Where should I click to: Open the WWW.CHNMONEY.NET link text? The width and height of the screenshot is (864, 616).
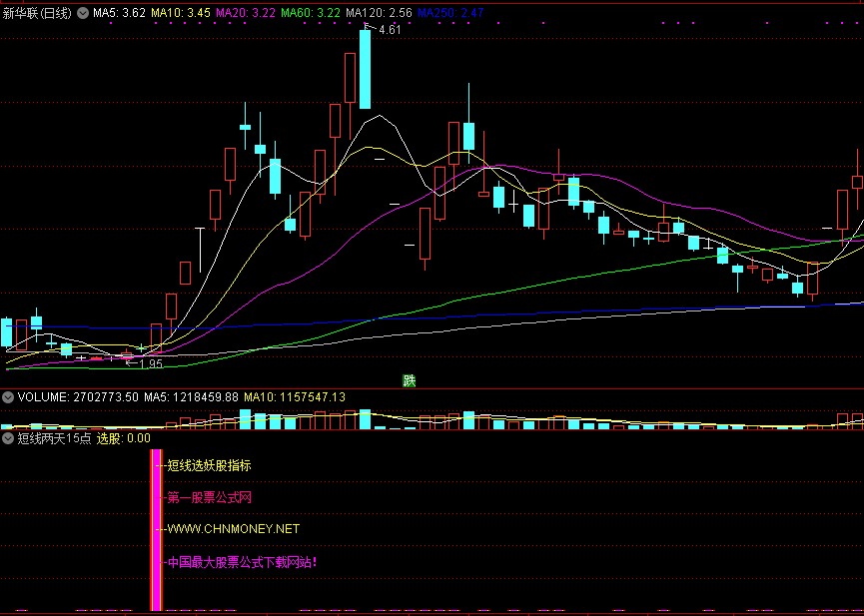233,529
